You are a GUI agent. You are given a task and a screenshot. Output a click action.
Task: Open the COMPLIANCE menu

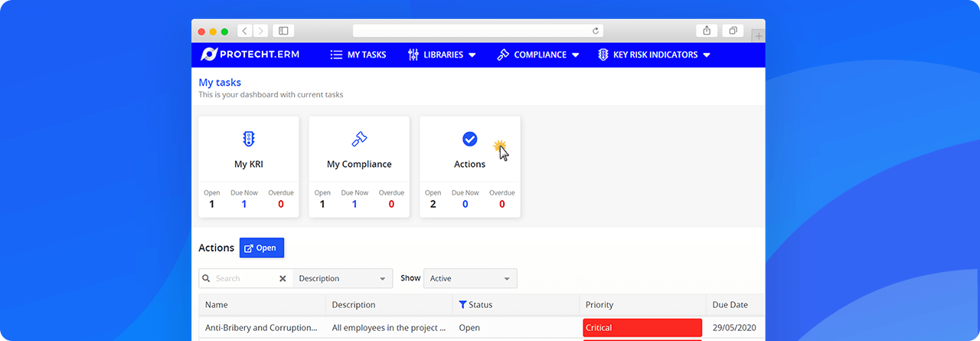[x=538, y=54]
